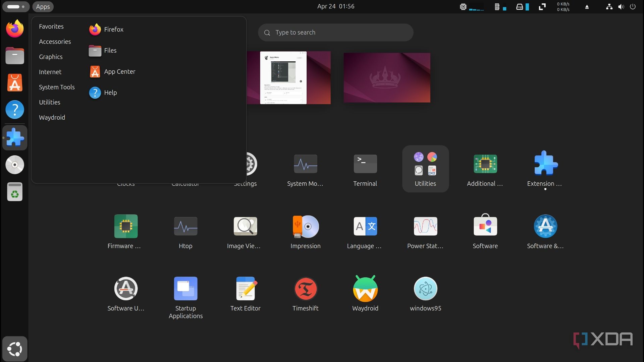Select the Utilities category in Apps menu

49,102
